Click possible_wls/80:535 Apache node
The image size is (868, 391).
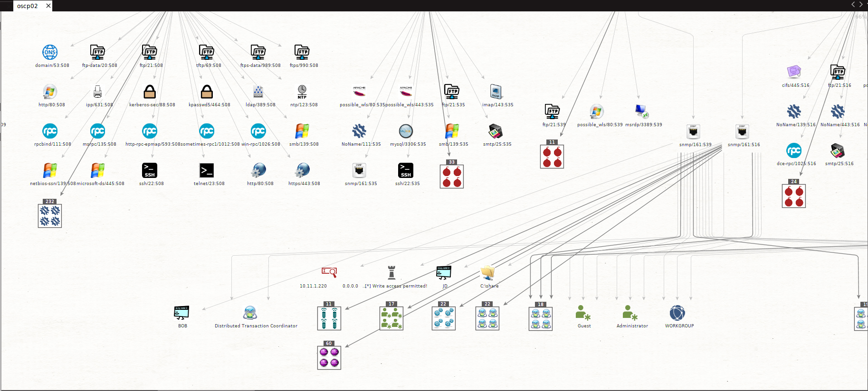coord(359,92)
